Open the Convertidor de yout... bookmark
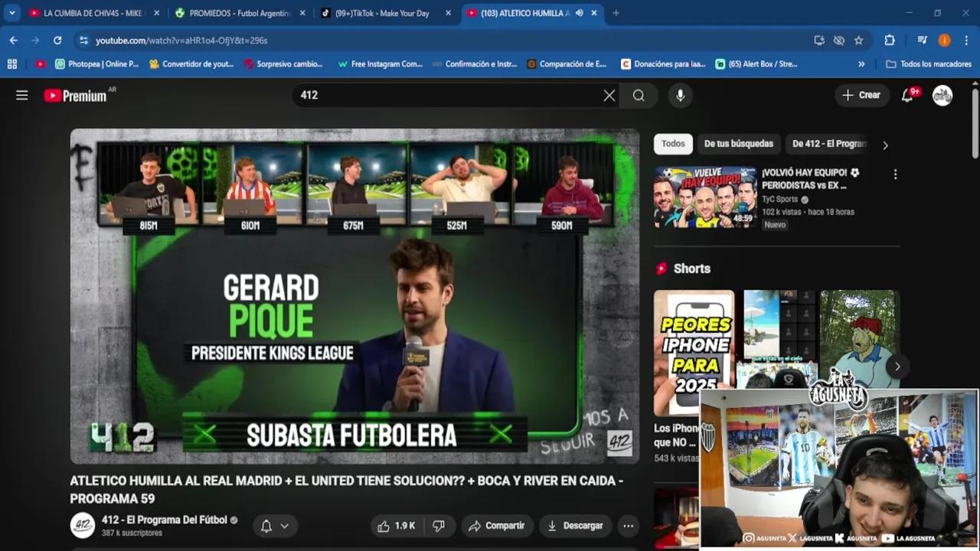This screenshot has height=551, width=980. pos(191,64)
